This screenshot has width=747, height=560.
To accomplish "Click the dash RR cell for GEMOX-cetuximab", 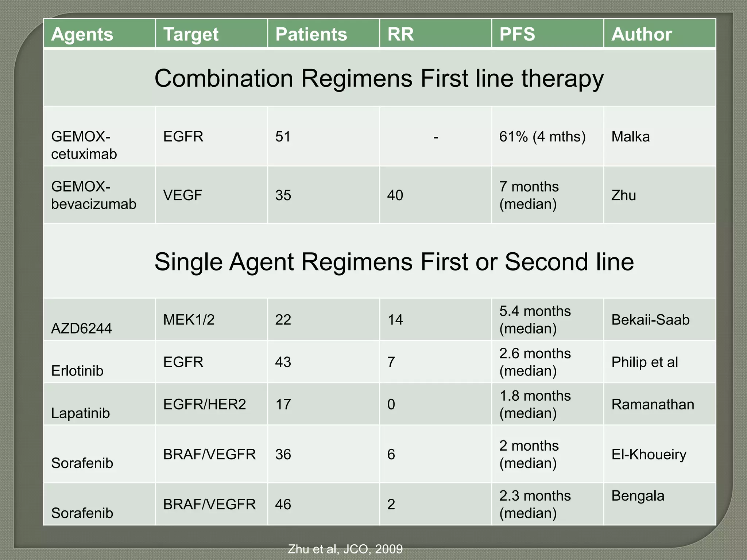I will [x=436, y=137].
